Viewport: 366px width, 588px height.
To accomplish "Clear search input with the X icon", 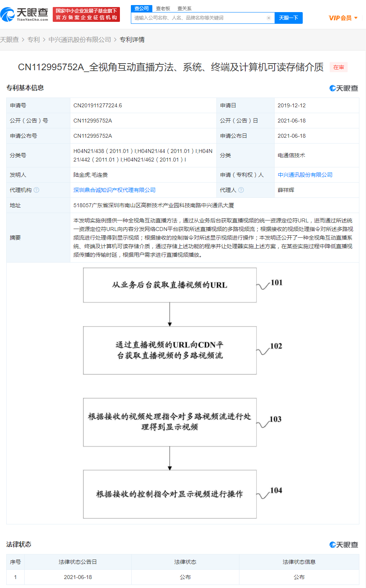I will tap(269, 18).
